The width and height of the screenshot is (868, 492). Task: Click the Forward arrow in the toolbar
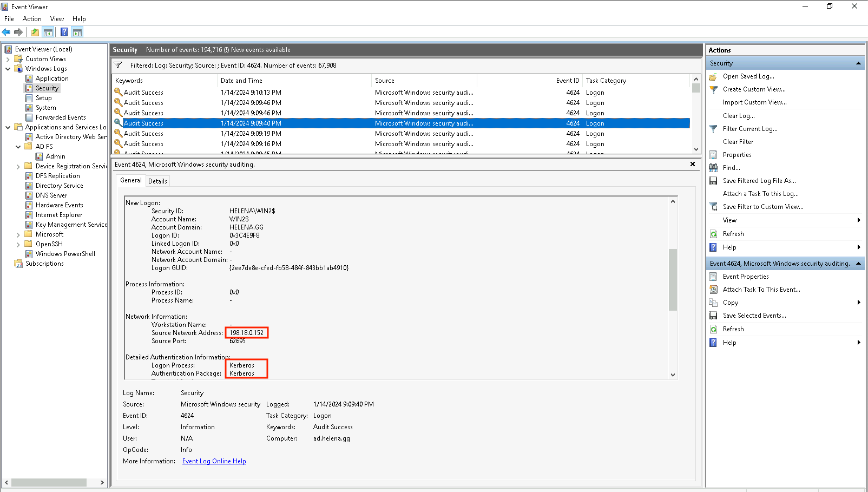(x=18, y=32)
